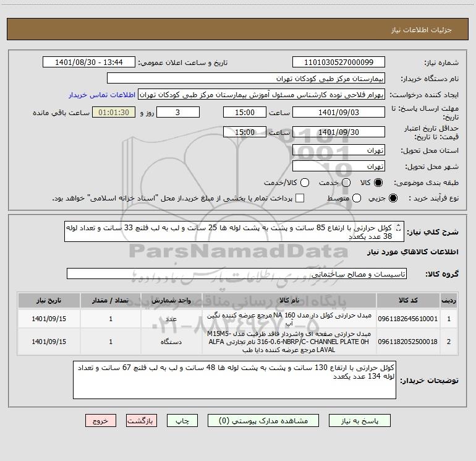Image resolution: width=476 pixels, height=461 pixels.
Task: Click the need date 1401/09/15 in row 2
Action: click(x=49, y=342)
